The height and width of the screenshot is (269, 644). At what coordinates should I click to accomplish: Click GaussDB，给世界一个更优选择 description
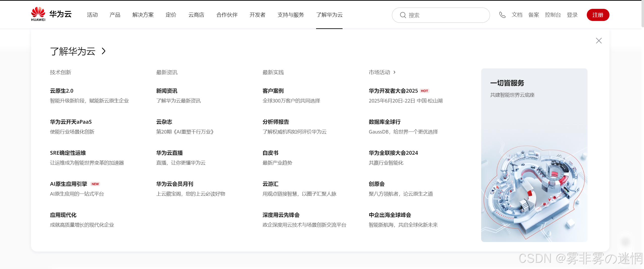point(403,131)
